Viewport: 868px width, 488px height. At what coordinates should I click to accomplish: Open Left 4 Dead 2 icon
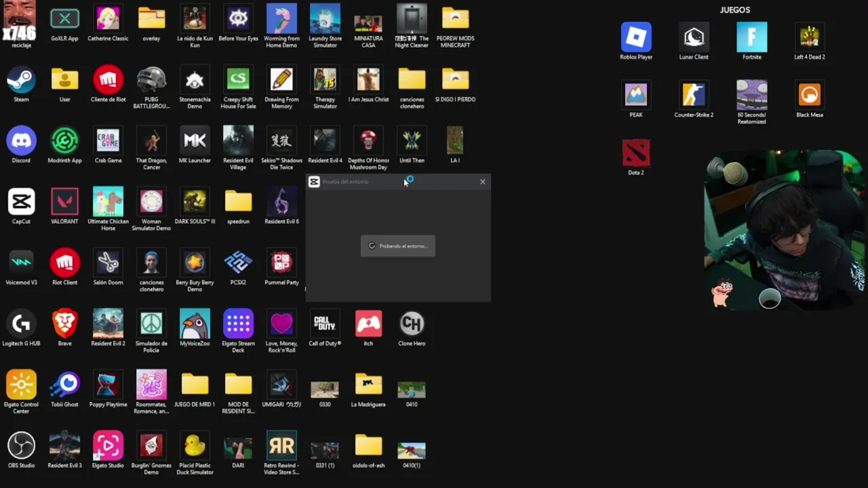click(x=810, y=37)
